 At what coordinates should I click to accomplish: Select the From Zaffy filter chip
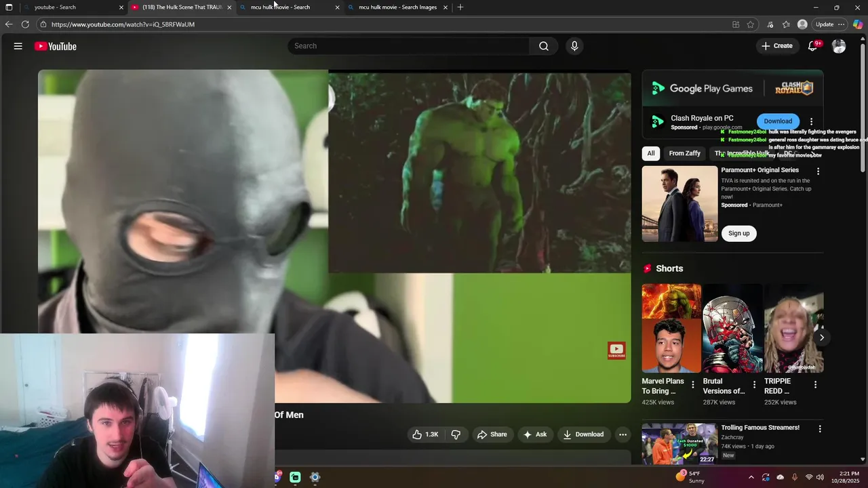pyautogui.click(x=684, y=153)
